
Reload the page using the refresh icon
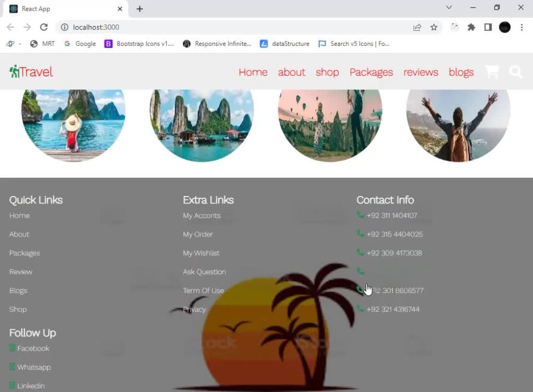coord(44,27)
